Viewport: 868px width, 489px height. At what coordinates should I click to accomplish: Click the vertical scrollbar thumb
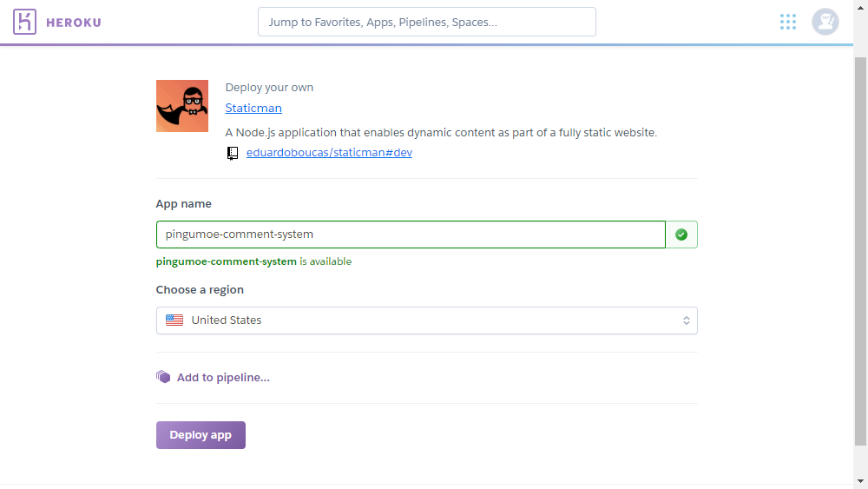(860, 251)
